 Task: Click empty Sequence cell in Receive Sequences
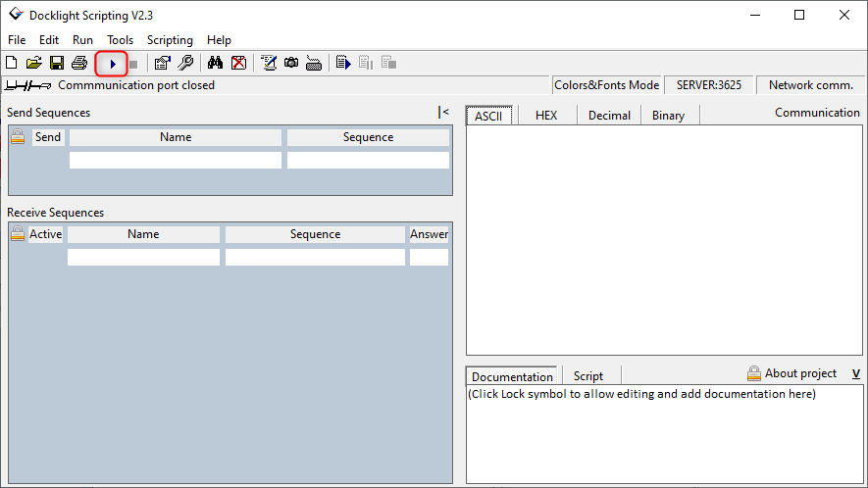[315, 257]
